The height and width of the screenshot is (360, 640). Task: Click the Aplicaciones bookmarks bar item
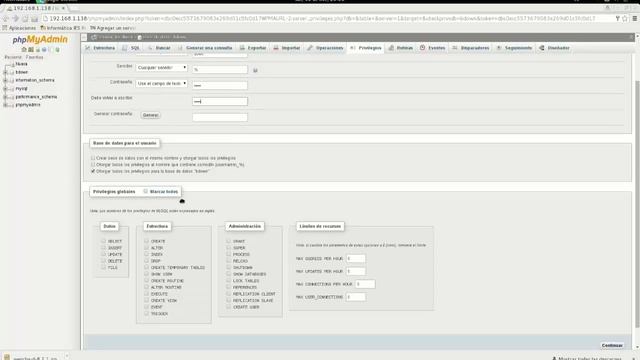(x=19, y=28)
